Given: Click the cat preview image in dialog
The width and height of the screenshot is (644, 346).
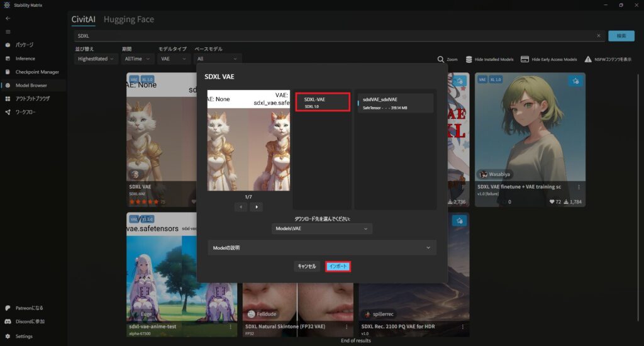Looking at the screenshot, I should (x=248, y=140).
